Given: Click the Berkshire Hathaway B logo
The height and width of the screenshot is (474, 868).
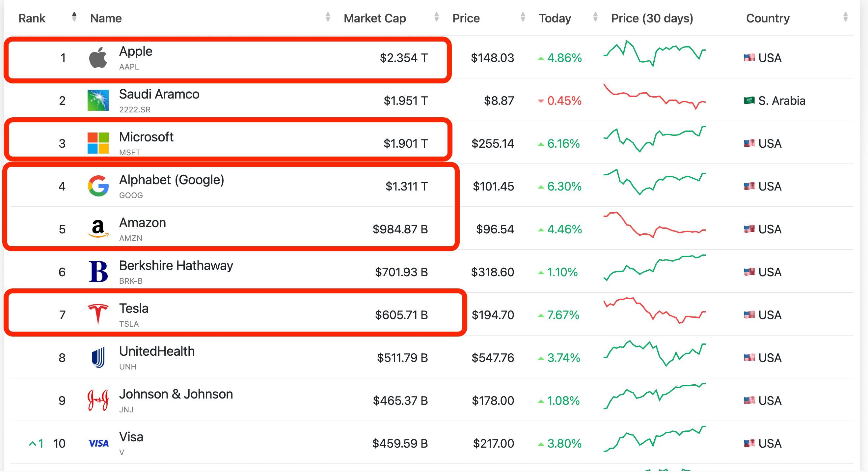Looking at the screenshot, I should (x=98, y=272).
